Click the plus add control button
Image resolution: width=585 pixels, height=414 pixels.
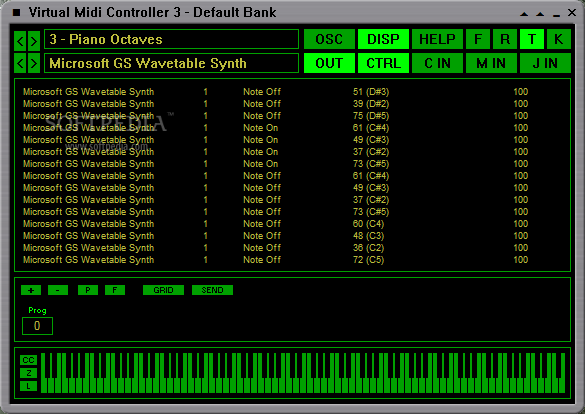point(31,290)
